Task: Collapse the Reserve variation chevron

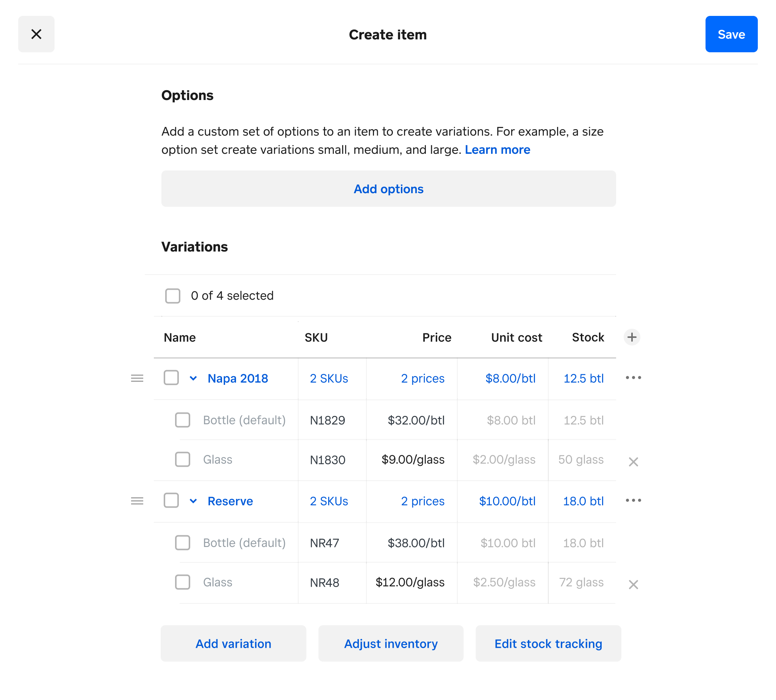Action: coord(193,501)
